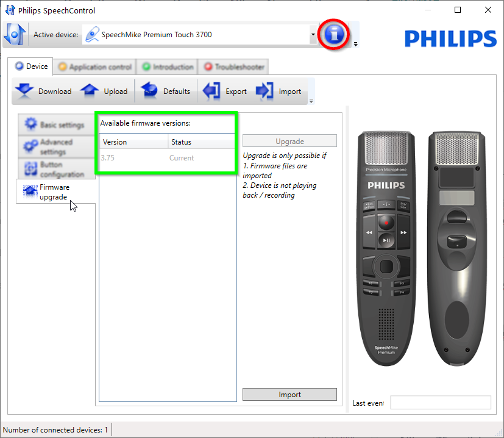Viewport: 504px width, 438px height.
Task: Click the blue device information icon
Action: pyautogui.click(x=334, y=34)
